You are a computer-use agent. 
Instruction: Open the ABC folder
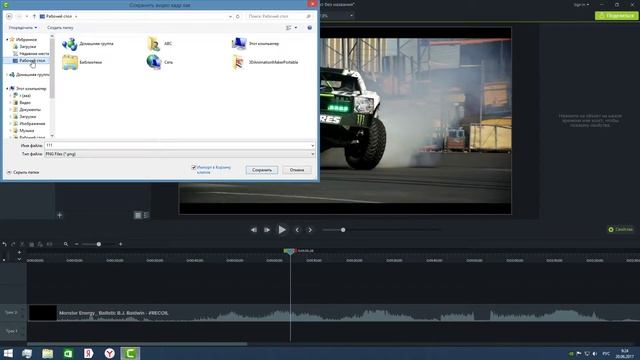160,44
